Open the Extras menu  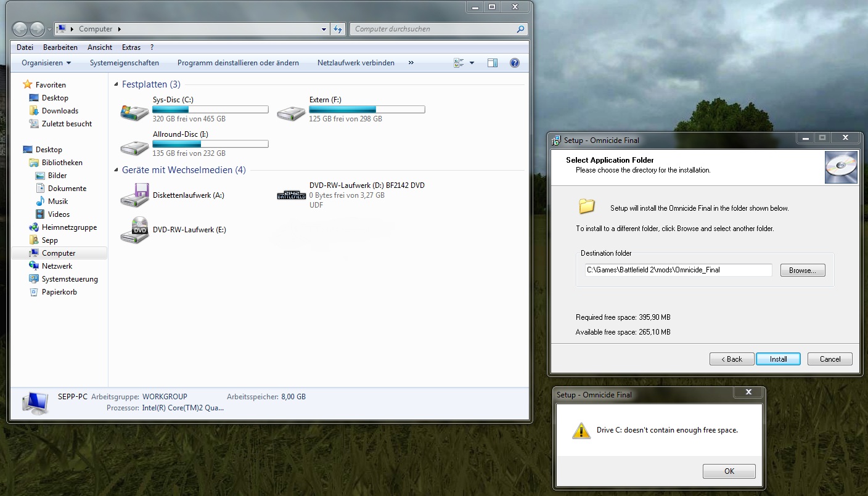click(131, 47)
